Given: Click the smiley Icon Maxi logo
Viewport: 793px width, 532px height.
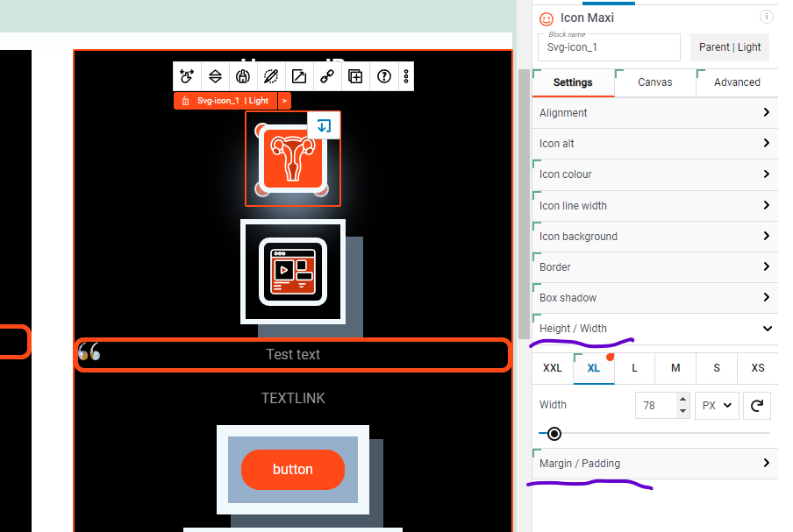Looking at the screenshot, I should (547, 18).
